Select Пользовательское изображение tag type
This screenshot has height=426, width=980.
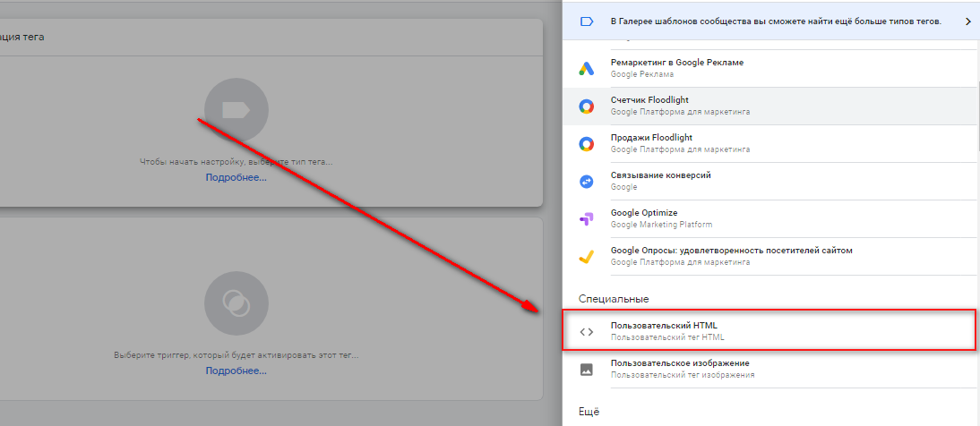(679, 363)
